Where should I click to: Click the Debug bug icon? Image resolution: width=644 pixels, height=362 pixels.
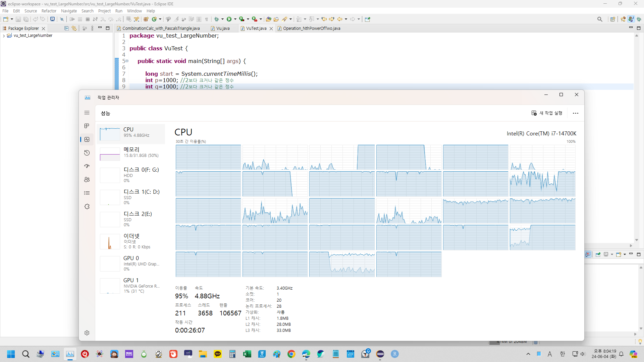point(216,19)
